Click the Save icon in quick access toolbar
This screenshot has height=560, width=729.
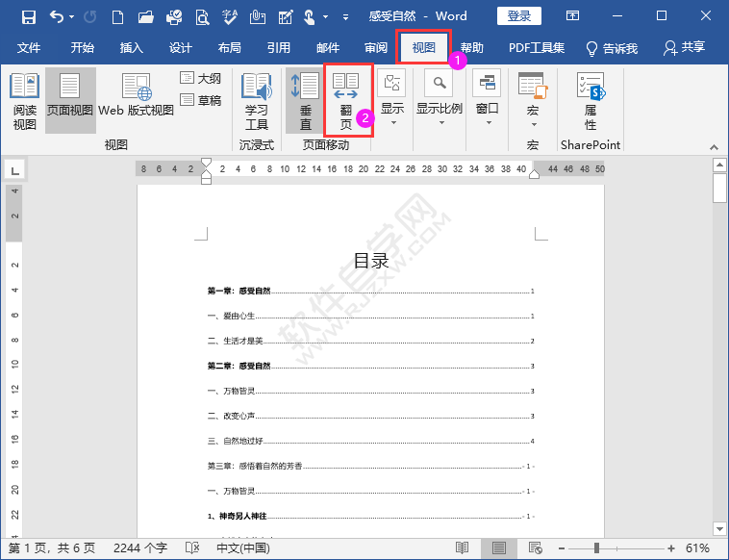click(x=29, y=17)
